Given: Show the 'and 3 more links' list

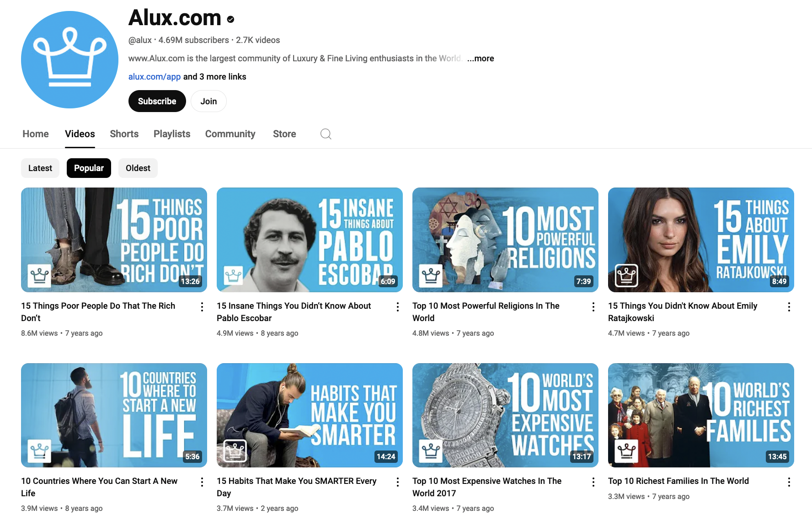Looking at the screenshot, I should pyautogui.click(x=215, y=77).
